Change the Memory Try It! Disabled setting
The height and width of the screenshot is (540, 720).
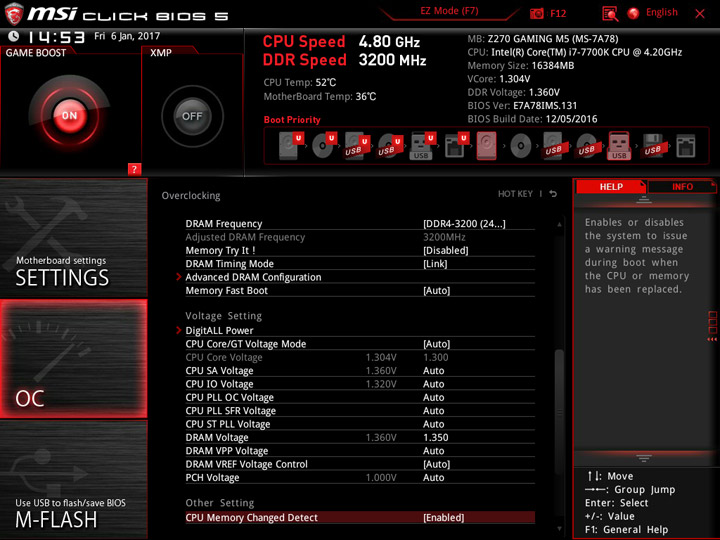click(445, 250)
